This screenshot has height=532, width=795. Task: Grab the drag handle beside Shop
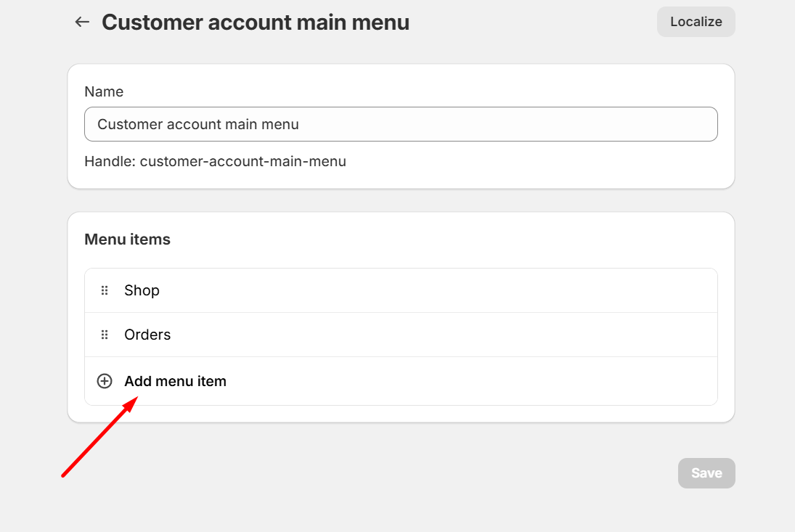click(105, 290)
